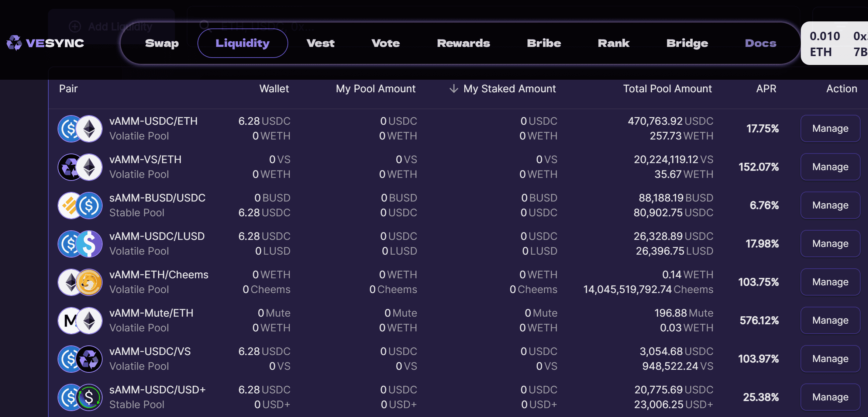Screen dimensions: 868x417
Task: Click the 470,763.92 USDC total pool amount
Action: [671, 121]
